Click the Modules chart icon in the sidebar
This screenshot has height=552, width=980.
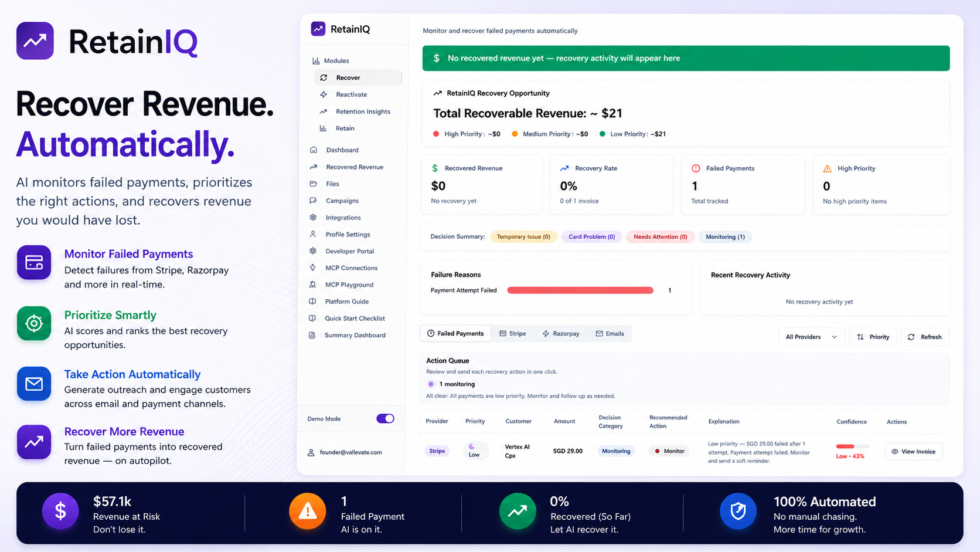tap(316, 60)
